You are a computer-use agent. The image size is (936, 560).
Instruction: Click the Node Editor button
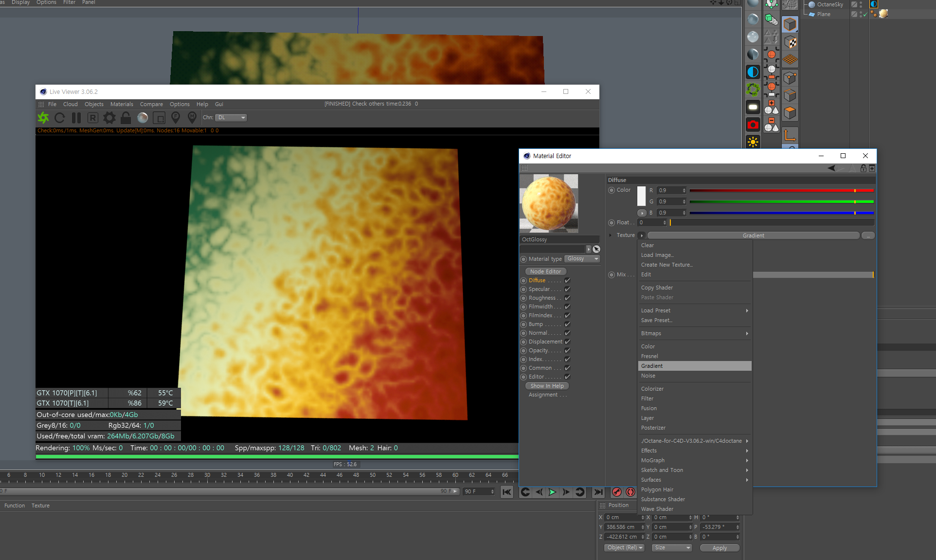coord(545,271)
